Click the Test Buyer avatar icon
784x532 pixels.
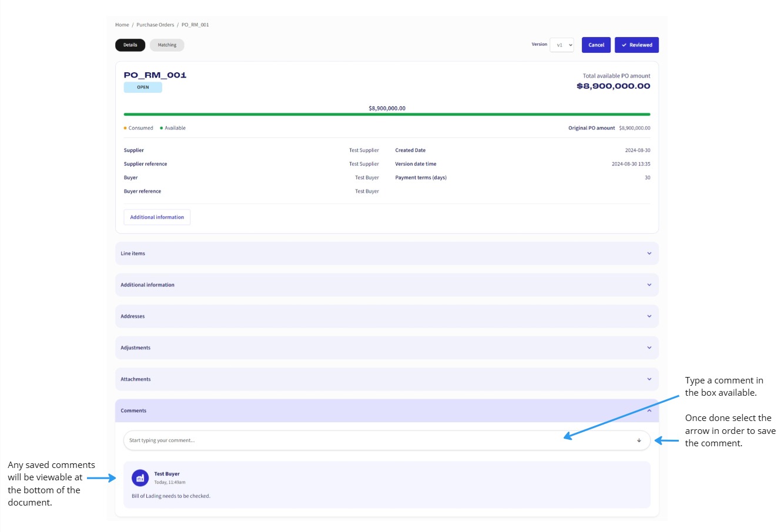click(140, 478)
